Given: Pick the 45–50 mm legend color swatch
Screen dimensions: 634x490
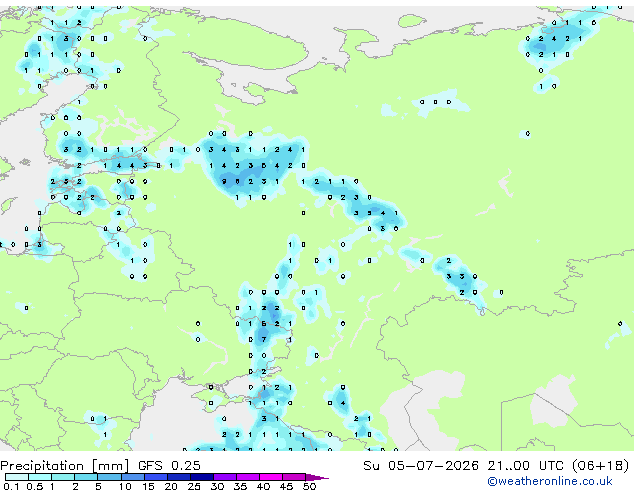Looking at the screenshot, I should pyautogui.click(x=294, y=477).
